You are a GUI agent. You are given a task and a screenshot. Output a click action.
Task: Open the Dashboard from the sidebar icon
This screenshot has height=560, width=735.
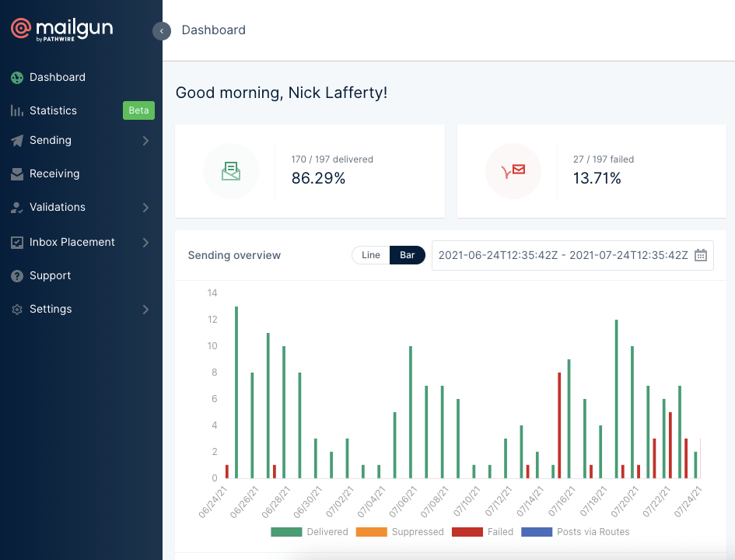point(16,77)
